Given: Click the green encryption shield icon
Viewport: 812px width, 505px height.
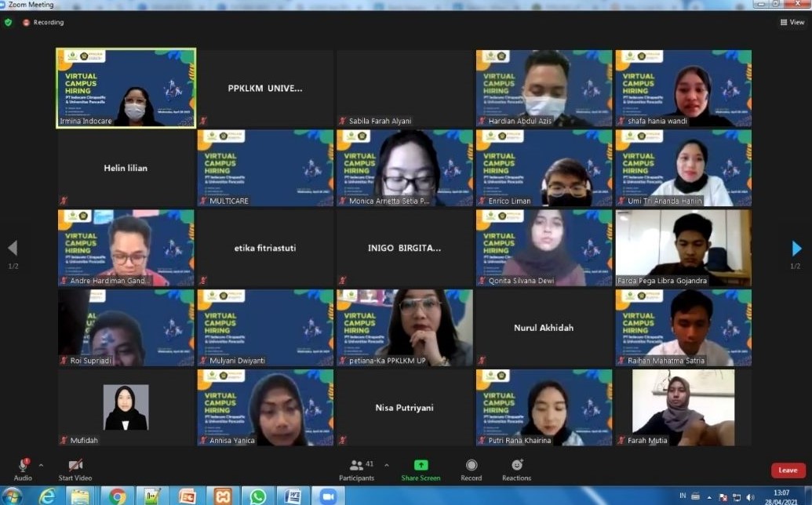Looking at the screenshot, I should pos(9,22).
